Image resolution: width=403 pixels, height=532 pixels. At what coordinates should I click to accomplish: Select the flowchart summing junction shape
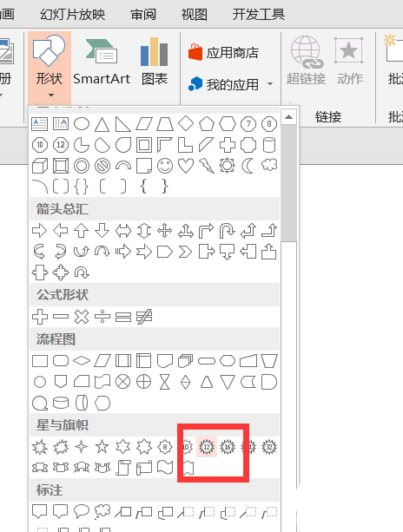coord(123,382)
